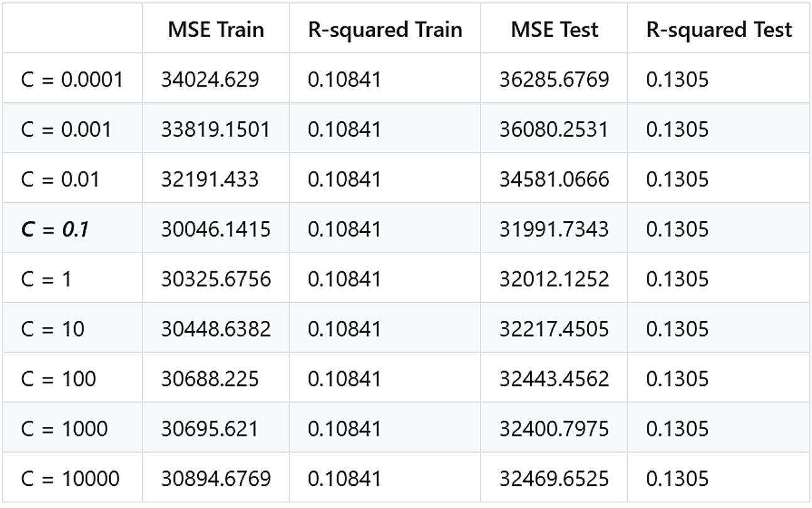Click R-squared Train value in C = 0.01 row
This screenshot has width=812, height=508.
click(x=344, y=179)
